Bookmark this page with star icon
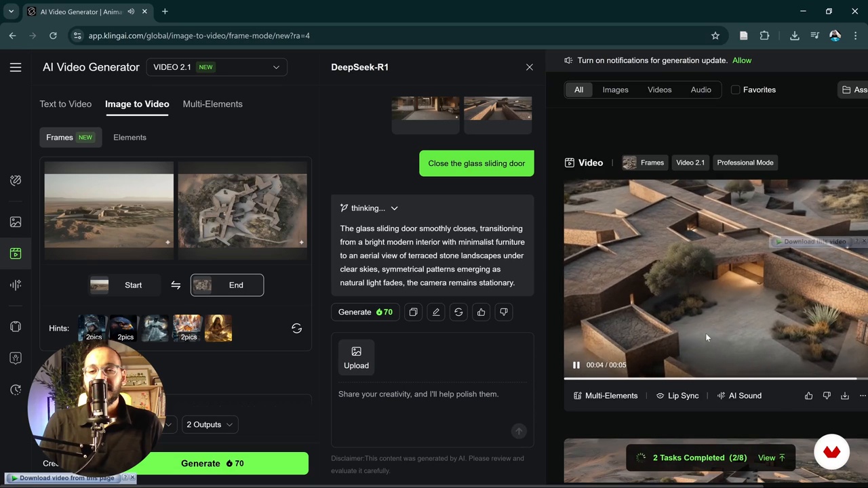868x488 pixels. [x=715, y=35]
